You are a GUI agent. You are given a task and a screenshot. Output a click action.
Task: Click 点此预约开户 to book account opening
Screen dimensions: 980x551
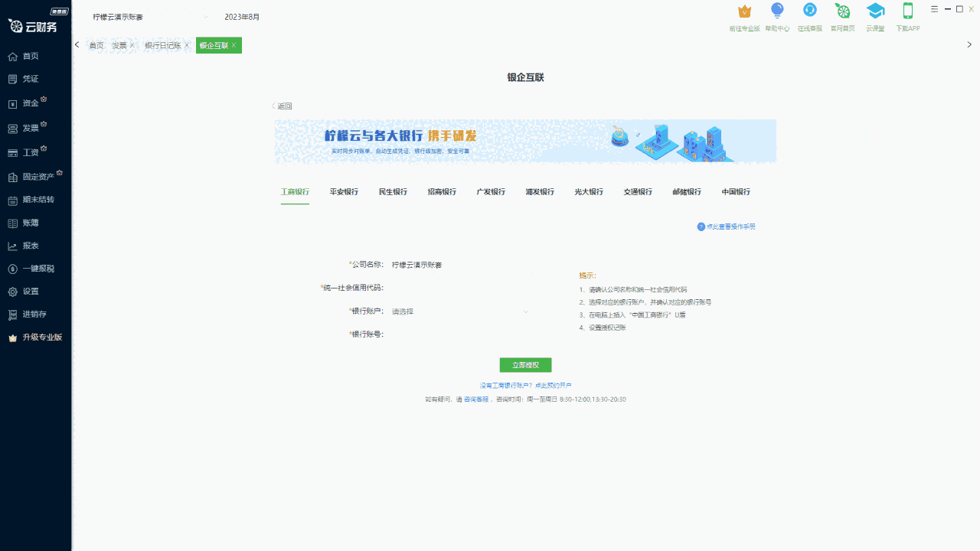[x=553, y=385]
